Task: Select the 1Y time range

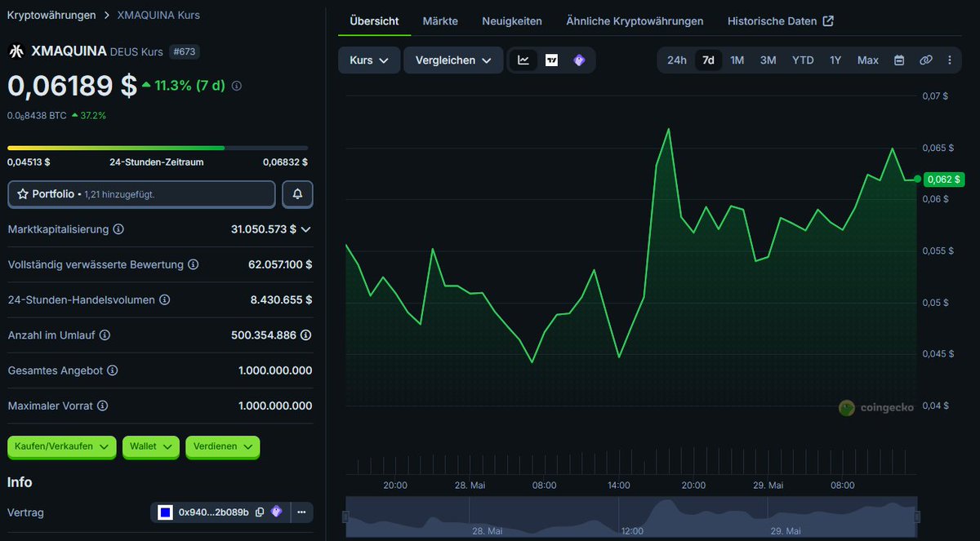Action: (835, 60)
